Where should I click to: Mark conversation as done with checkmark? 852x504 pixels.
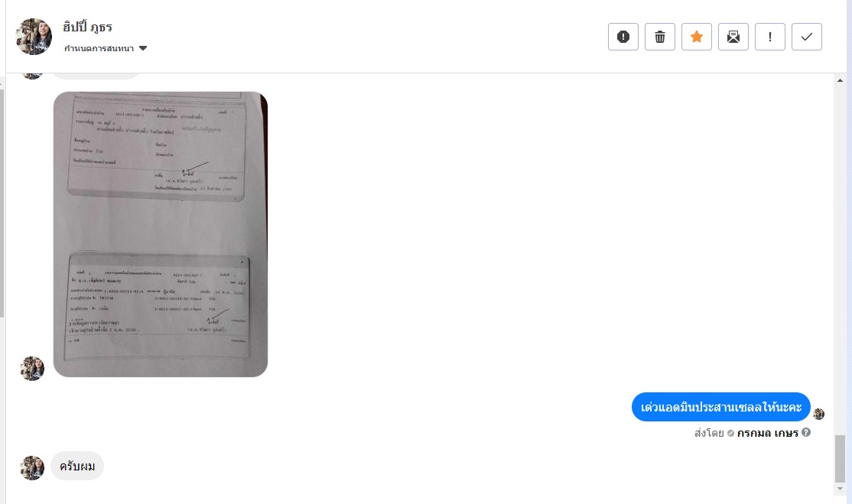click(806, 37)
